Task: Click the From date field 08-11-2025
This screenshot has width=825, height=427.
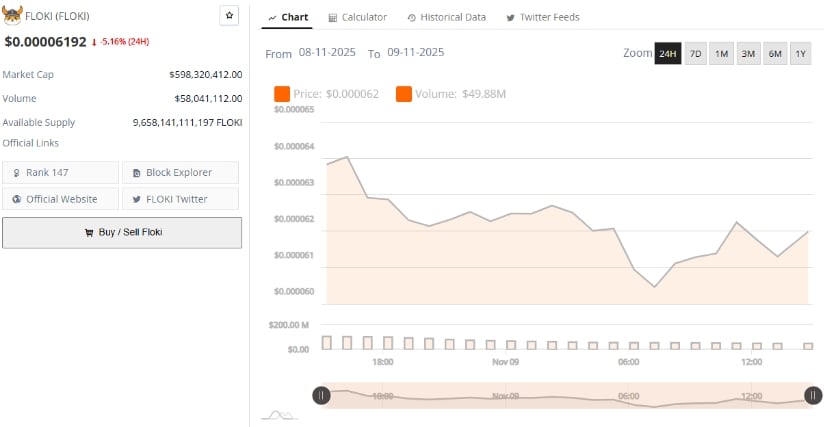Action: 325,52
